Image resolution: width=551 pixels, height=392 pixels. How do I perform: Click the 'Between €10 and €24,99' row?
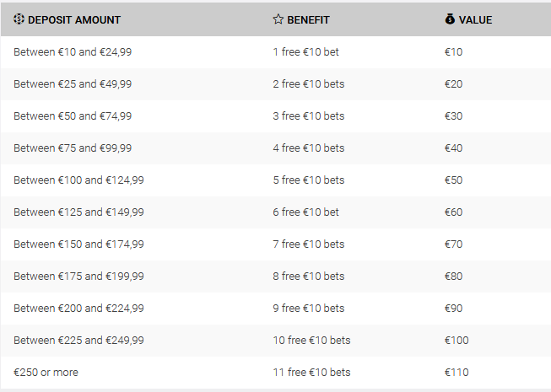tap(275, 52)
